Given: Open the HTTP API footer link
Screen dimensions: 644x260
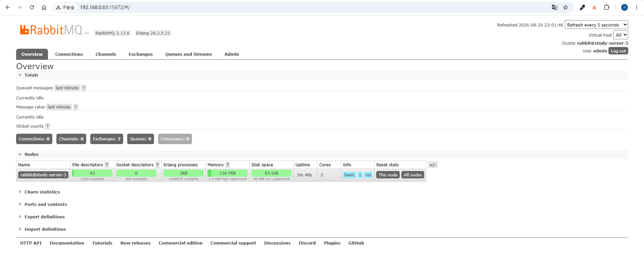Looking at the screenshot, I should click(x=31, y=243).
